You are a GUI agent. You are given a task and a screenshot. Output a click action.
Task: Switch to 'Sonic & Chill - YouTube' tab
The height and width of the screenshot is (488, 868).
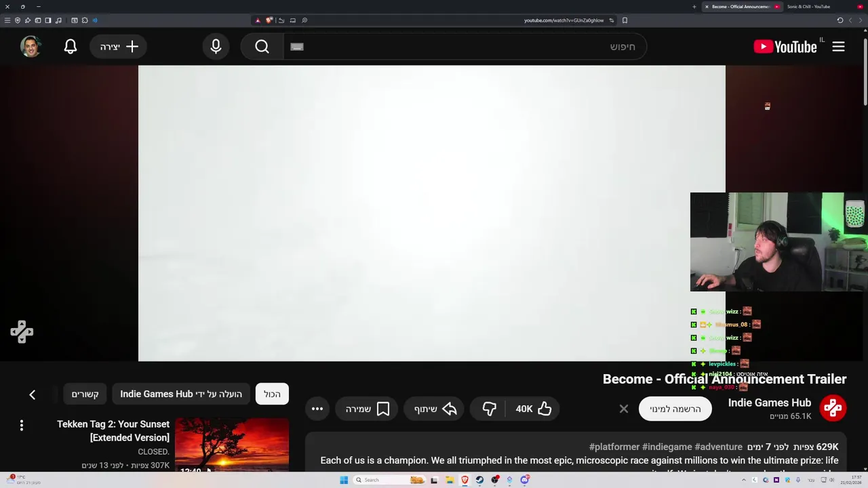(x=808, y=7)
